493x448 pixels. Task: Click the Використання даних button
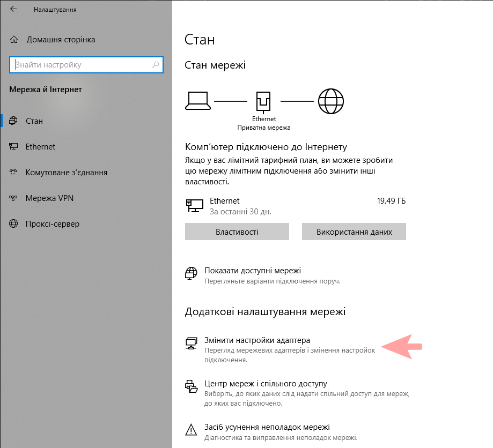[354, 231]
